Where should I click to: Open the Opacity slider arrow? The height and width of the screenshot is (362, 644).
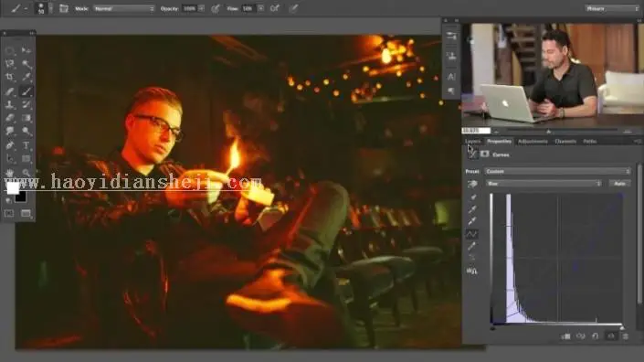pos(201,8)
